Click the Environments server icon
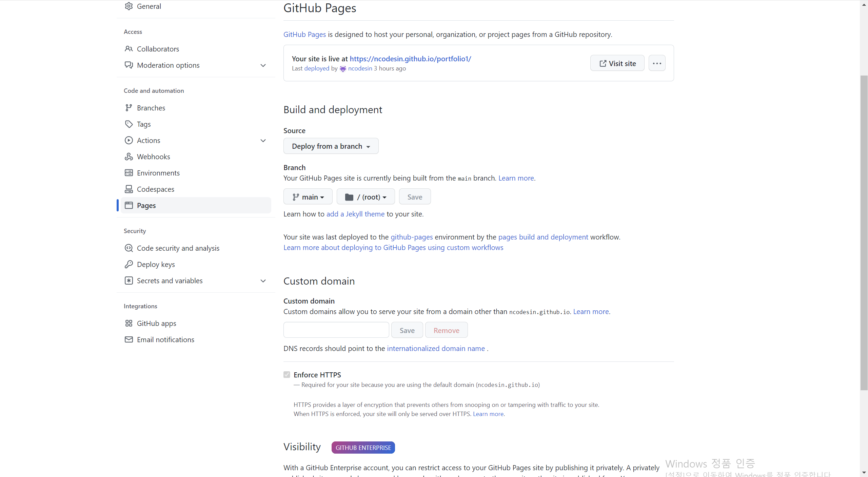 (129, 173)
